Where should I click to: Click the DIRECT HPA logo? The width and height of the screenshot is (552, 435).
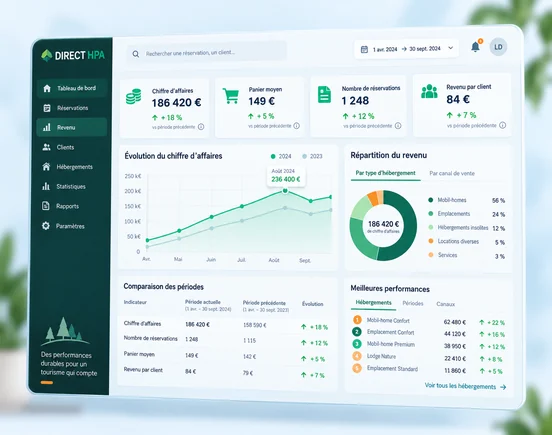[x=73, y=55]
